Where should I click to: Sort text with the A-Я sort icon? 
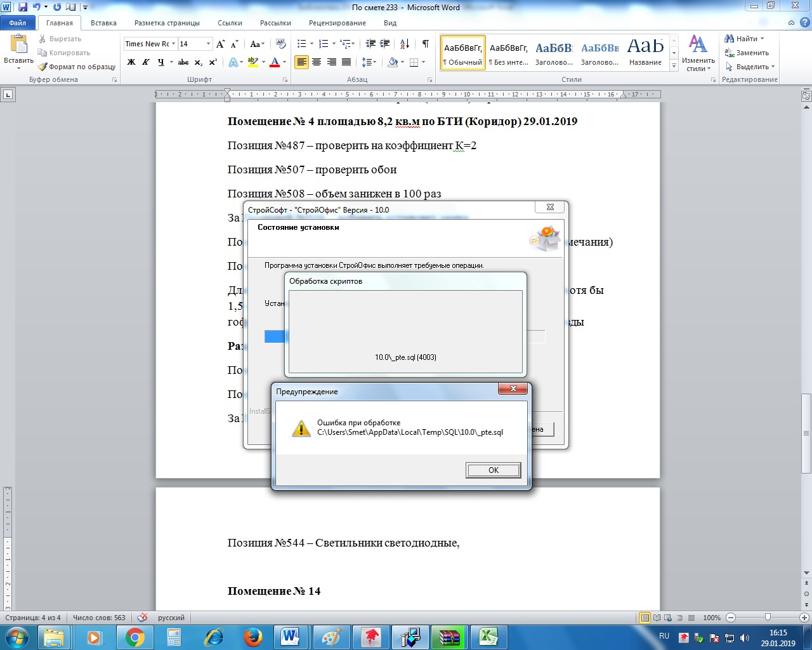click(x=405, y=44)
